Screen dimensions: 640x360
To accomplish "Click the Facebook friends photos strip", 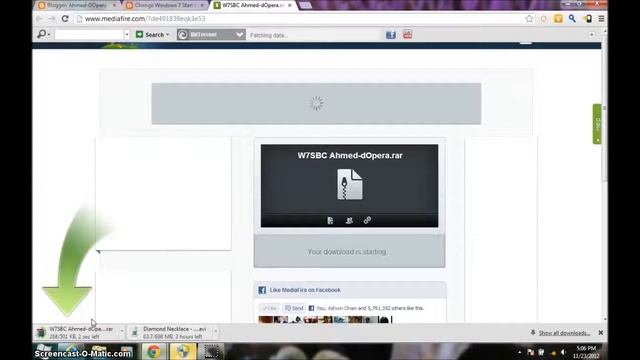I will tap(325, 320).
